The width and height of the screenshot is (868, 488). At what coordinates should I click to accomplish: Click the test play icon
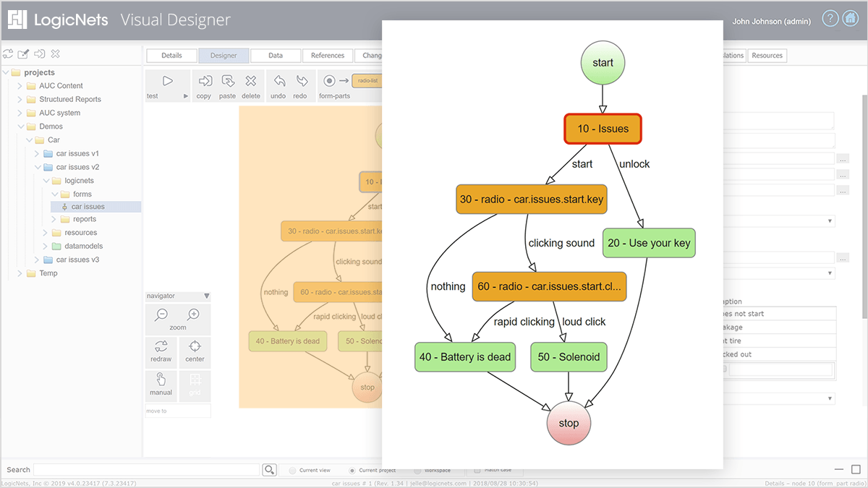[x=167, y=81]
